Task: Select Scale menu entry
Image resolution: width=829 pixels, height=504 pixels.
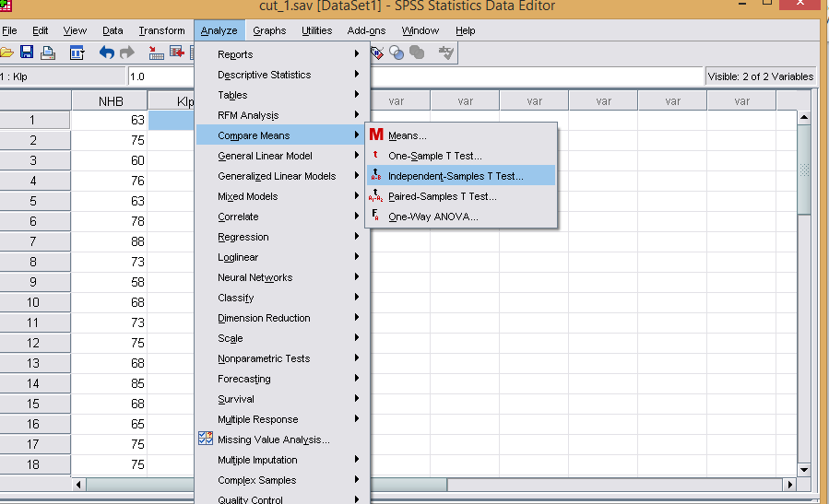Action: [282, 338]
